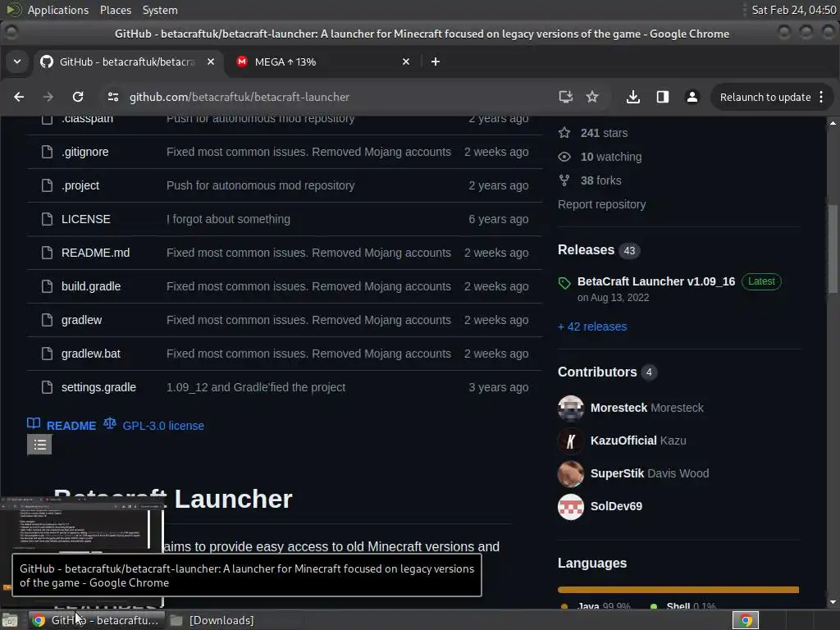Viewport: 840px width, 630px height.
Task: Open the Applications menu
Action: tap(58, 10)
